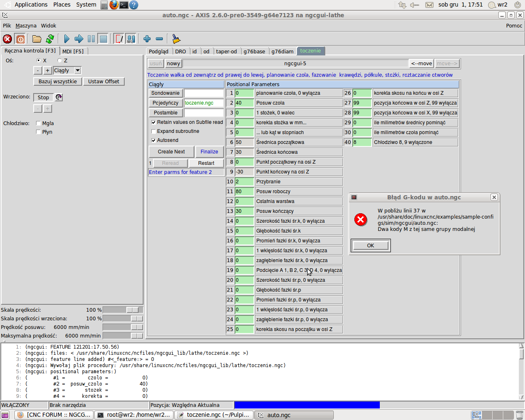This screenshot has height=420, width=525.
Task: Switch to Podgląd tab
Action: 158,51
